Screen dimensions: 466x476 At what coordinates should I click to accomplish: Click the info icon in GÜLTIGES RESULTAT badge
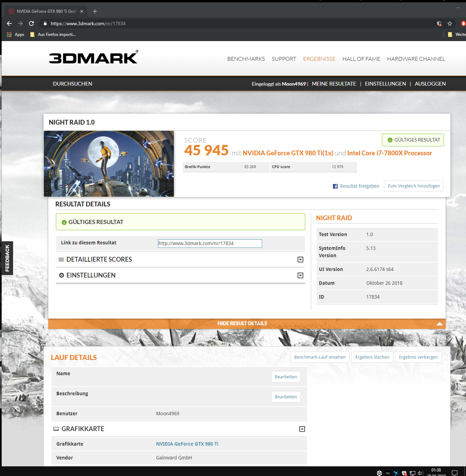[x=390, y=140]
